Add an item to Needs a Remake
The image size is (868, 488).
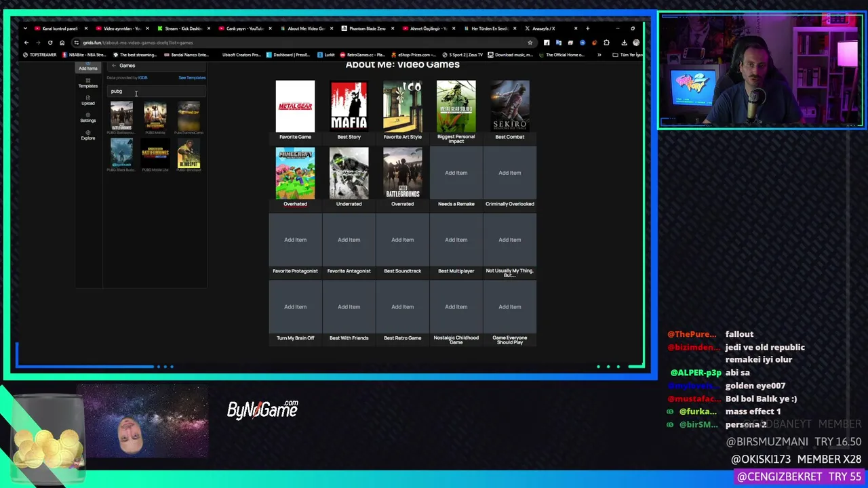point(456,173)
